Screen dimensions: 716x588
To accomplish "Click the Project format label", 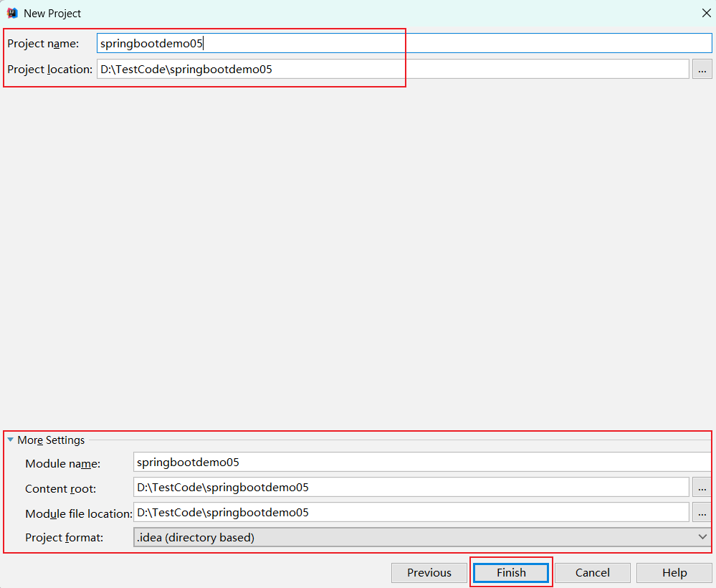I will point(64,537).
